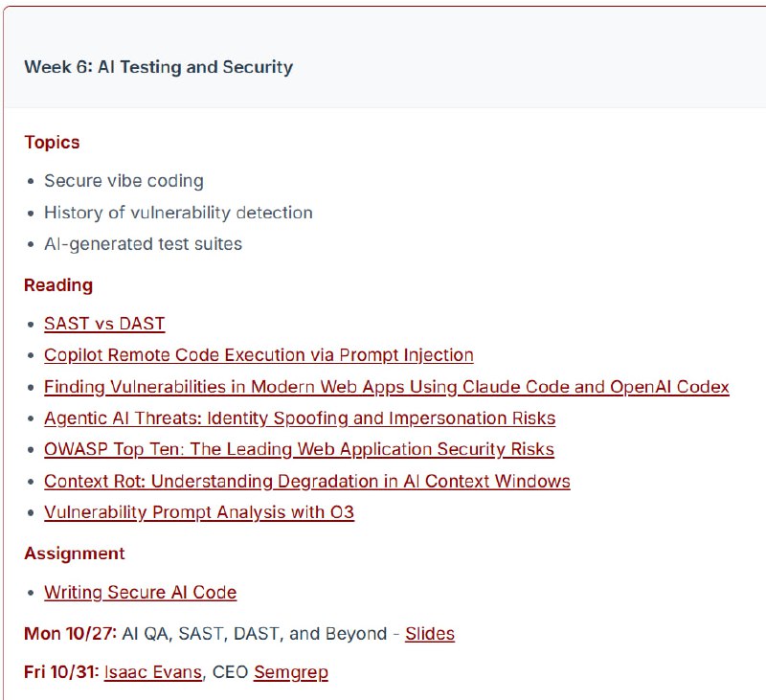Open the Slides link for Monday's lecture
Screen dimensions: 766x700
(x=429, y=634)
